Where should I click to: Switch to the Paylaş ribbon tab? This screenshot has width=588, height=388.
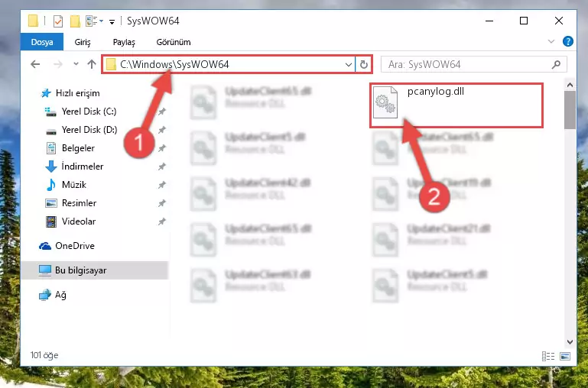(x=124, y=42)
